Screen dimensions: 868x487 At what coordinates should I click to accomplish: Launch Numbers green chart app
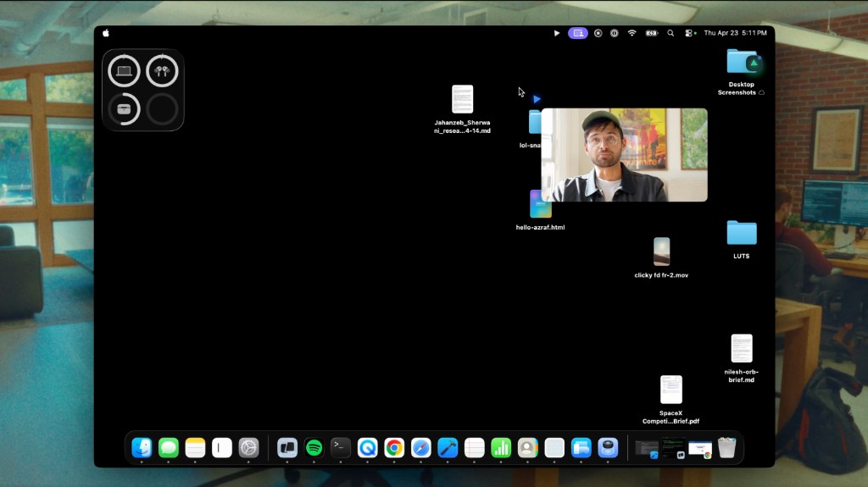pos(501,448)
